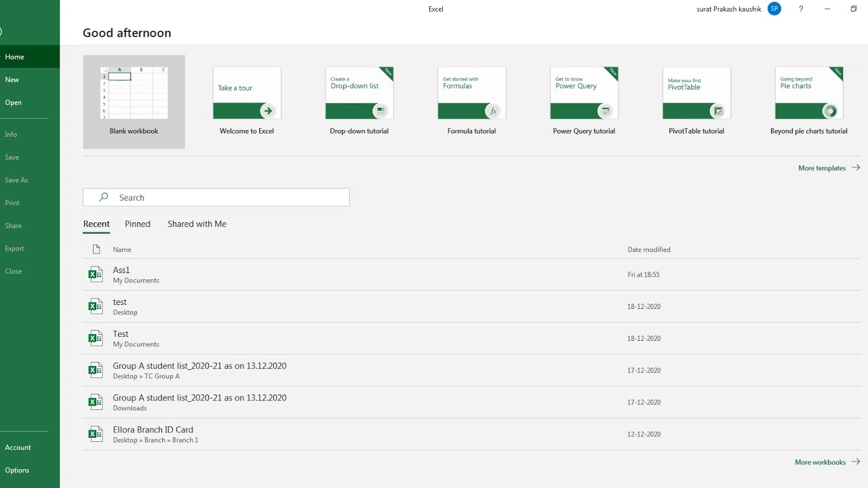Open the Formula tutorial template
868x488 pixels.
[472, 102]
